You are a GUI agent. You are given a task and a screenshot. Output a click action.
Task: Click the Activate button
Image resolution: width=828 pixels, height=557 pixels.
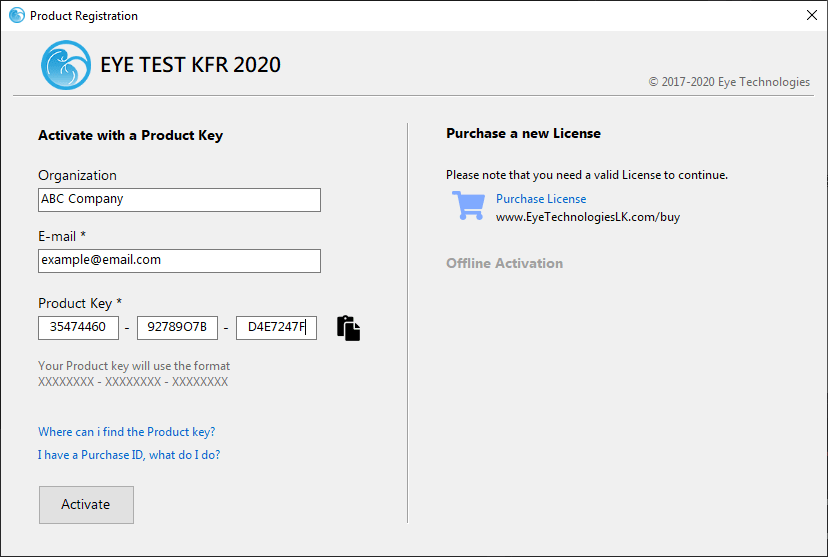(x=86, y=505)
